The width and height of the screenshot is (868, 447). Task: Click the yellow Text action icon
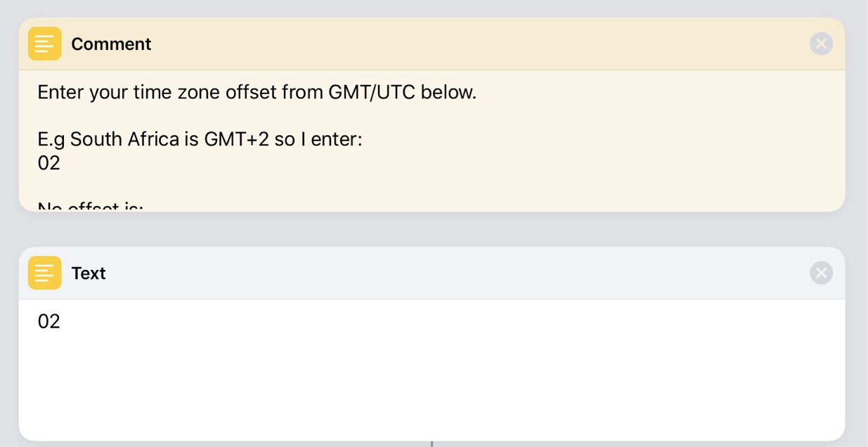tap(44, 273)
